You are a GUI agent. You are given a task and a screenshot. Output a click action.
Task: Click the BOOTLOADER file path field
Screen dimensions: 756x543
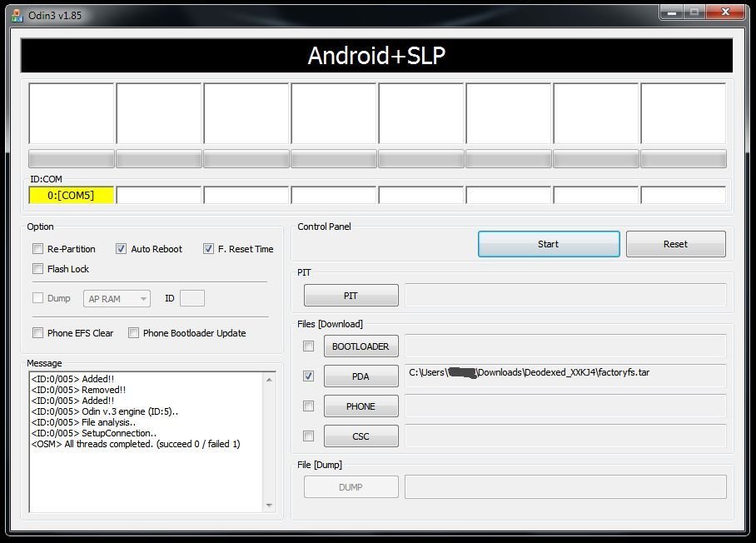[565, 346]
